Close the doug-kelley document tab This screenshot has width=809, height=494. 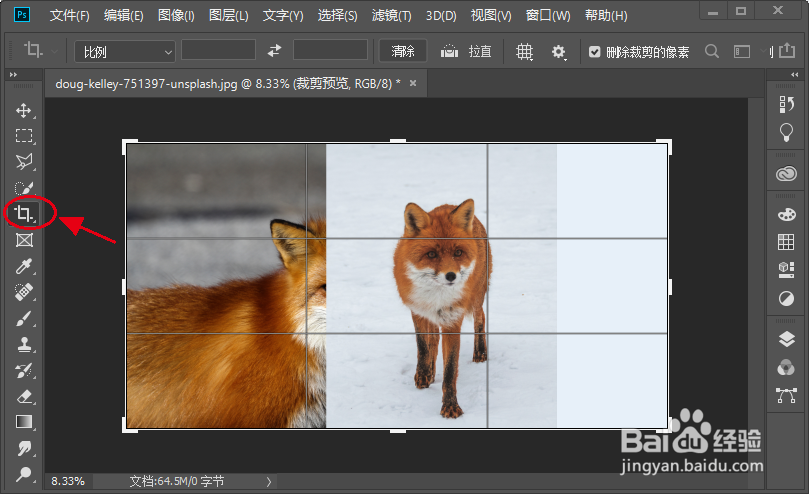coord(413,83)
